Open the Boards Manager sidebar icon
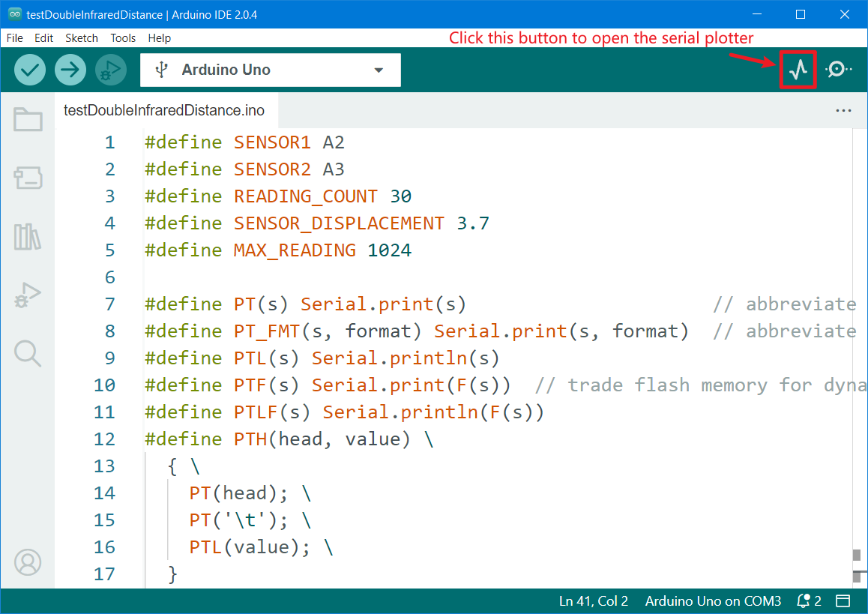Viewport: 868px width, 614px height. click(x=28, y=178)
